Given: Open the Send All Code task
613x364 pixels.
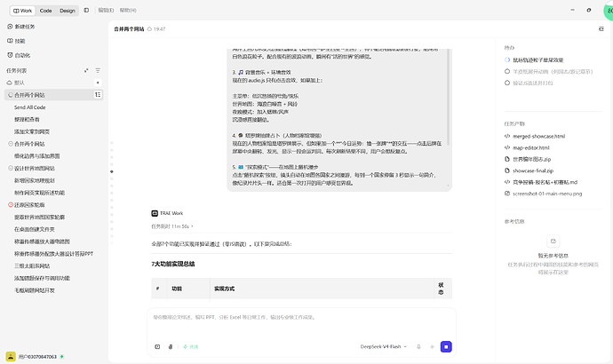Looking at the screenshot, I should pos(29,107).
